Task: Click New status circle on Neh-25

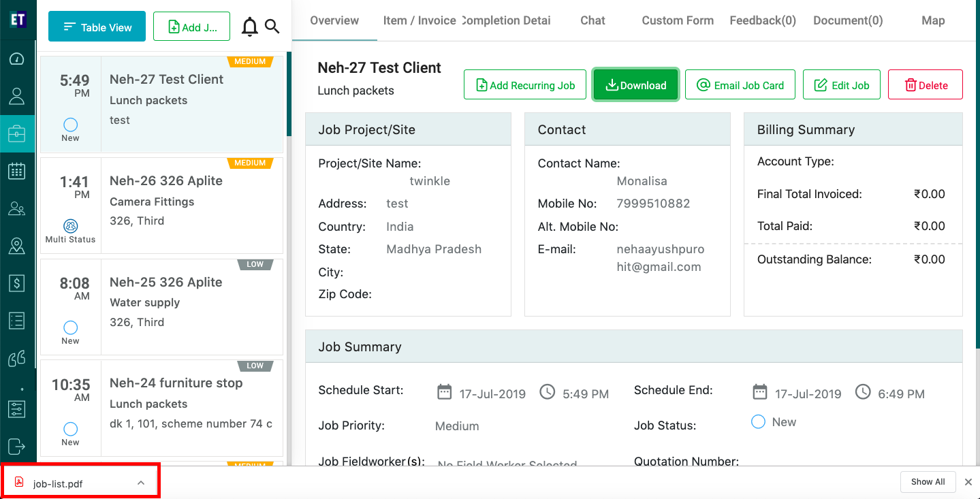Action: click(x=70, y=327)
